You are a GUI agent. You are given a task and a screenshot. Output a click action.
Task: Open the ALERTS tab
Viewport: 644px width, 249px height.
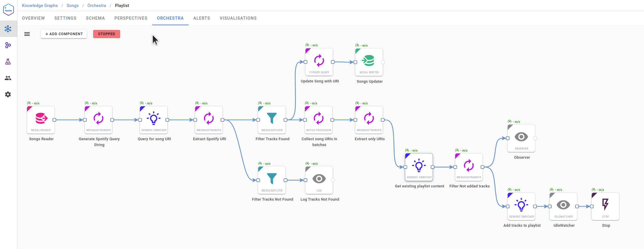pyautogui.click(x=202, y=18)
